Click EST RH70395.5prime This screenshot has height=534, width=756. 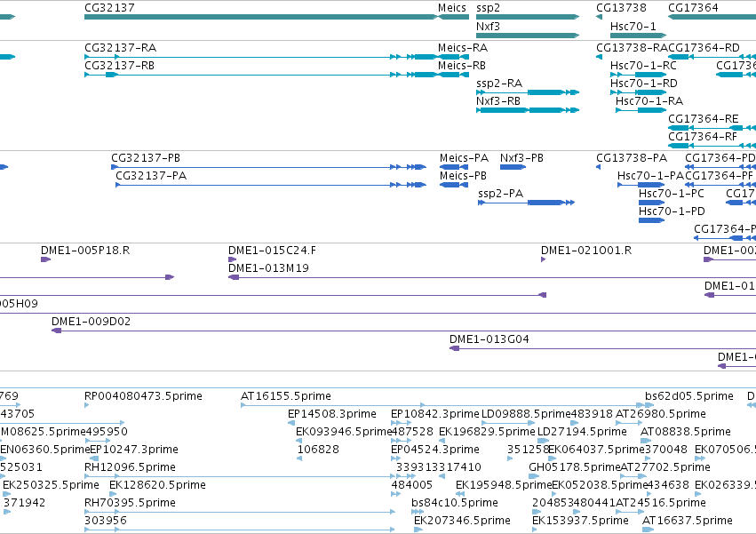point(240,512)
